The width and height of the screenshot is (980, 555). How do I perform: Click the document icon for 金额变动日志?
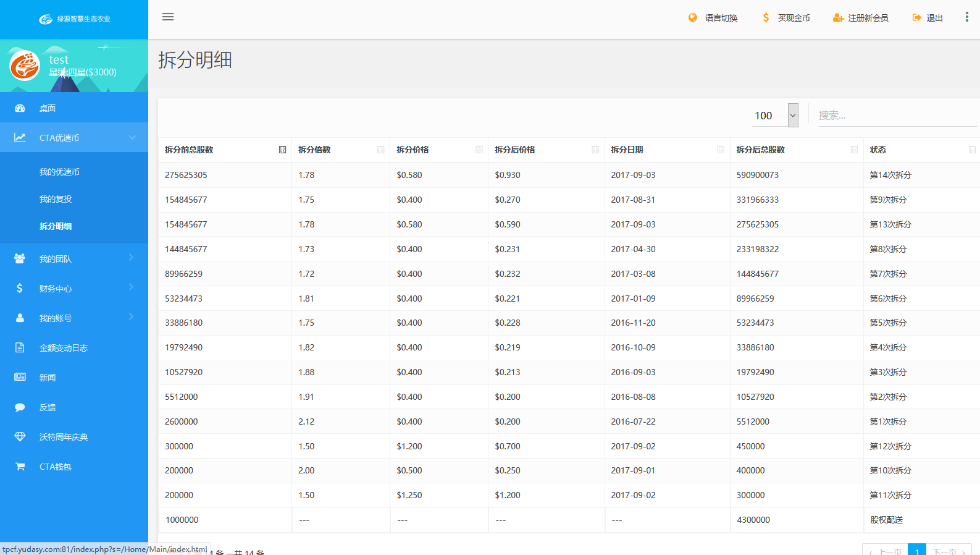tap(20, 348)
